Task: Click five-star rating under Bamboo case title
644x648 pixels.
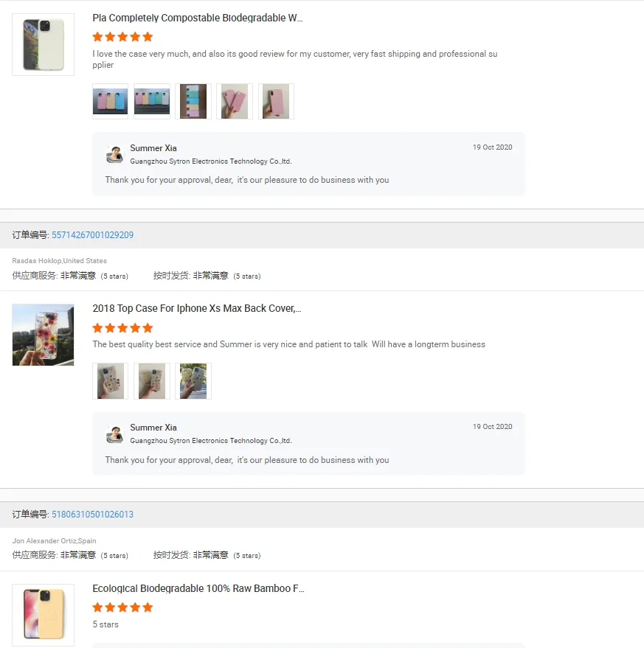Action: click(x=122, y=607)
